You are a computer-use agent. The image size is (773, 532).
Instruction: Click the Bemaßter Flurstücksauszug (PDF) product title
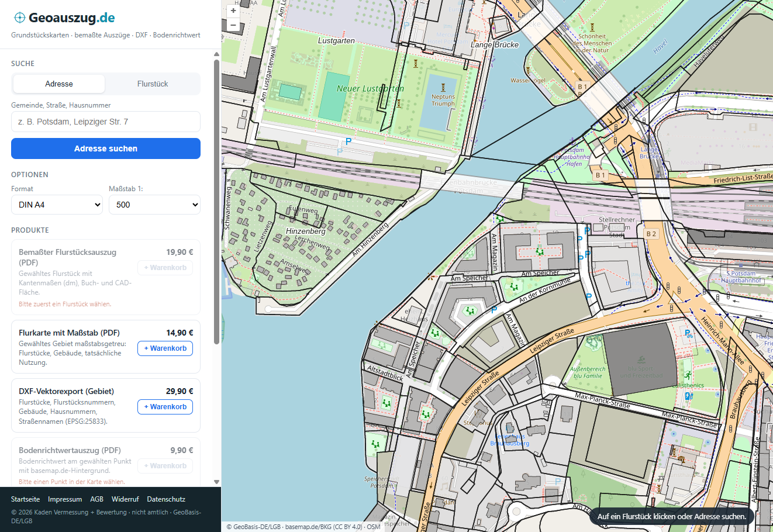click(67, 257)
